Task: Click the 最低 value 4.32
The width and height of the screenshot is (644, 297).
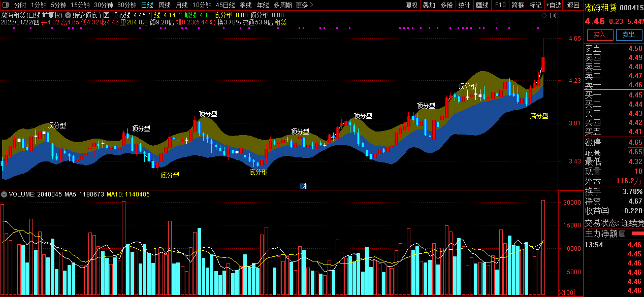Action: tap(635, 162)
